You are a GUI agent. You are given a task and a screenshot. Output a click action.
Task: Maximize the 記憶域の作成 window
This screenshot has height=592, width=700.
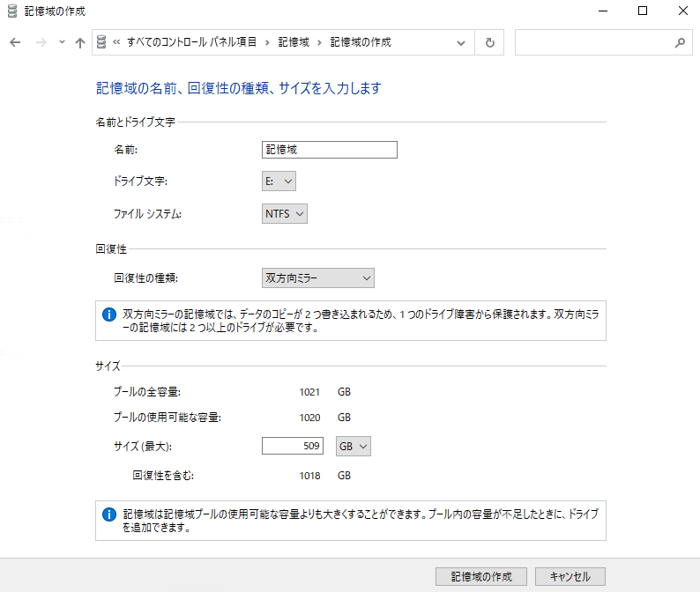pos(643,11)
